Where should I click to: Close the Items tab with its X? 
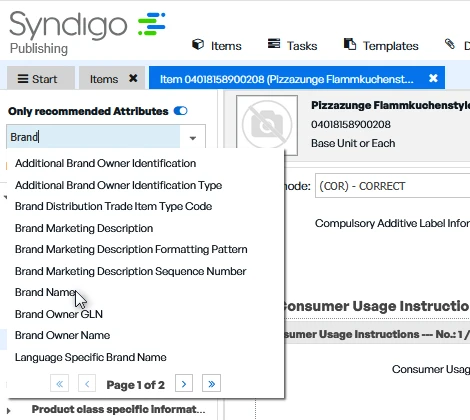pos(133,78)
